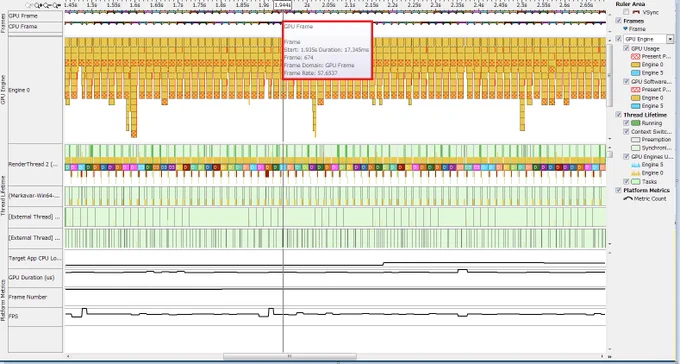The image size is (680, 364).
Task: Open the GPU Engine dropdown arrow
Action: (670, 39)
